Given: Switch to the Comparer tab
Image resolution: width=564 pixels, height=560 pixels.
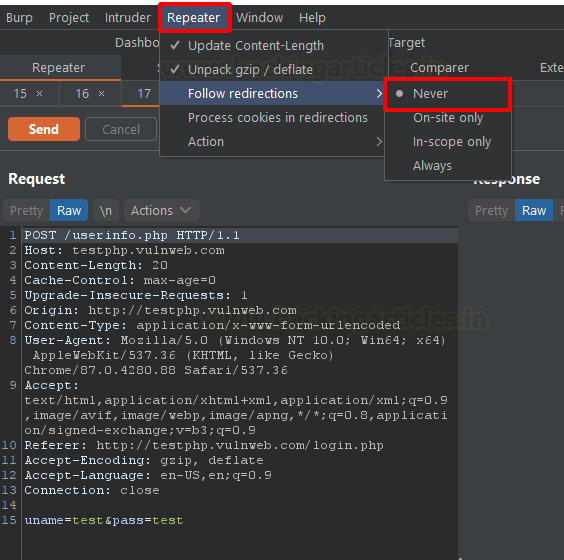Looking at the screenshot, I should (x=439, y=68).
